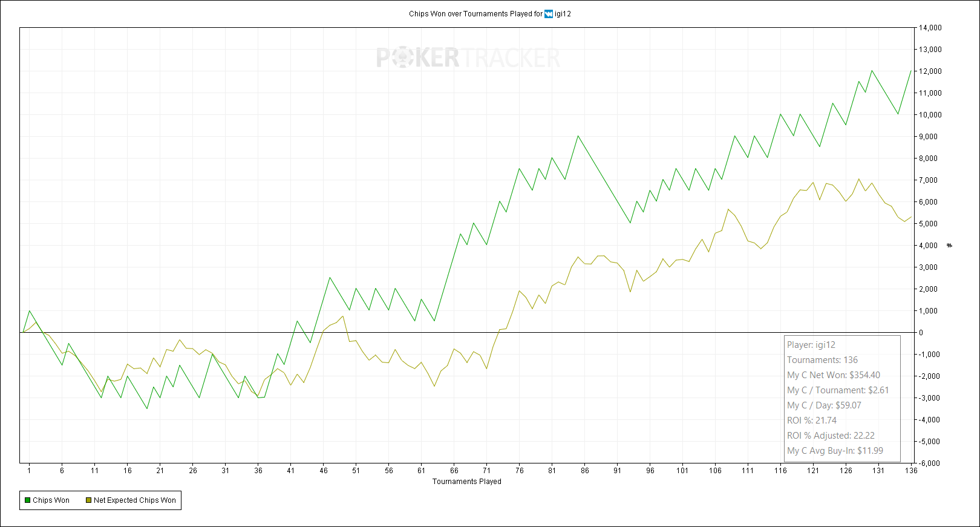Click the # symbol on the right axis
The height and width of the screenshot is (527, 980).
950,246
